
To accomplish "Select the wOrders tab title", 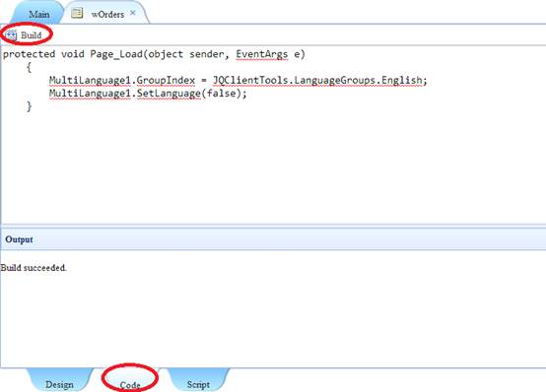I will [x=107, y=14].
